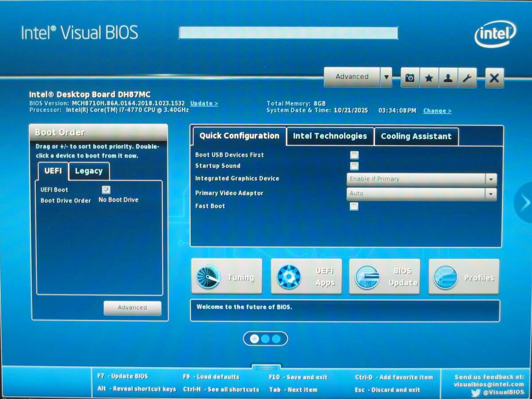Click the user profile icon
This screenshot has height=399, width=532.
(448, 78)
